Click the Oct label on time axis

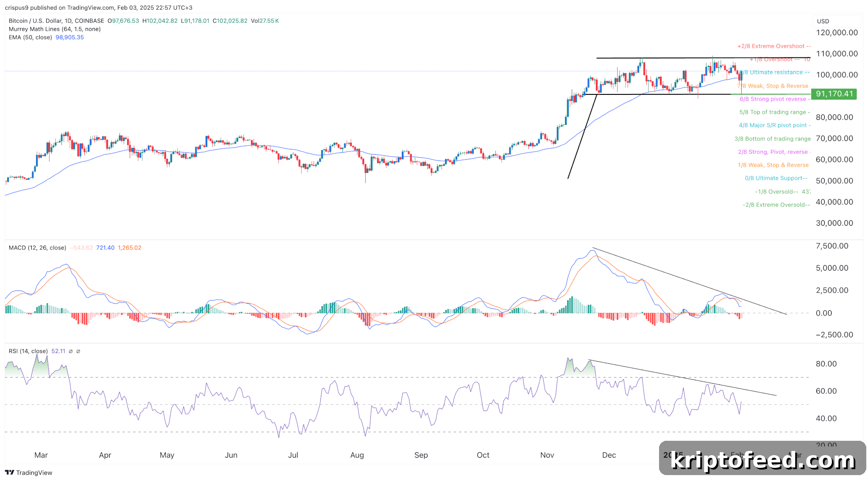pyautogui.click(x=483, y=455)
